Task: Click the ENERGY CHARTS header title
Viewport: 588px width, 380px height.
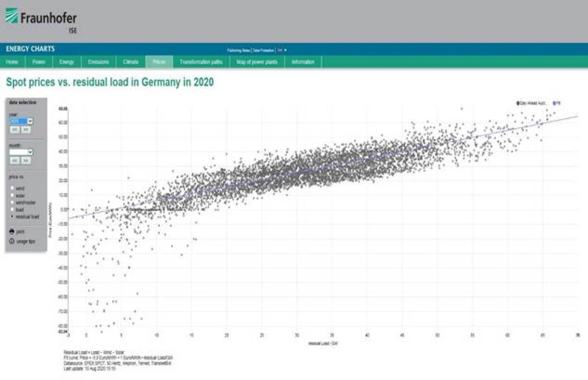Action: [30, 49]
